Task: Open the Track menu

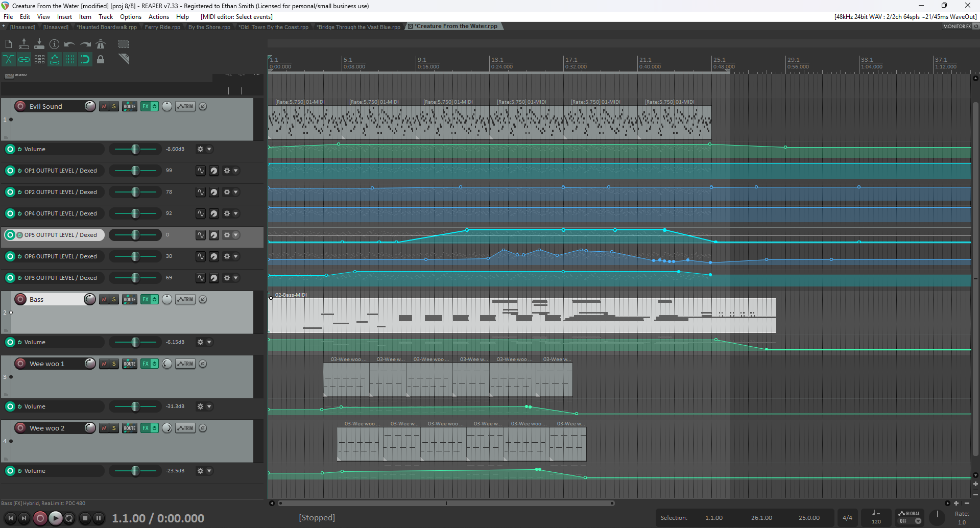Action: (106, 17)
